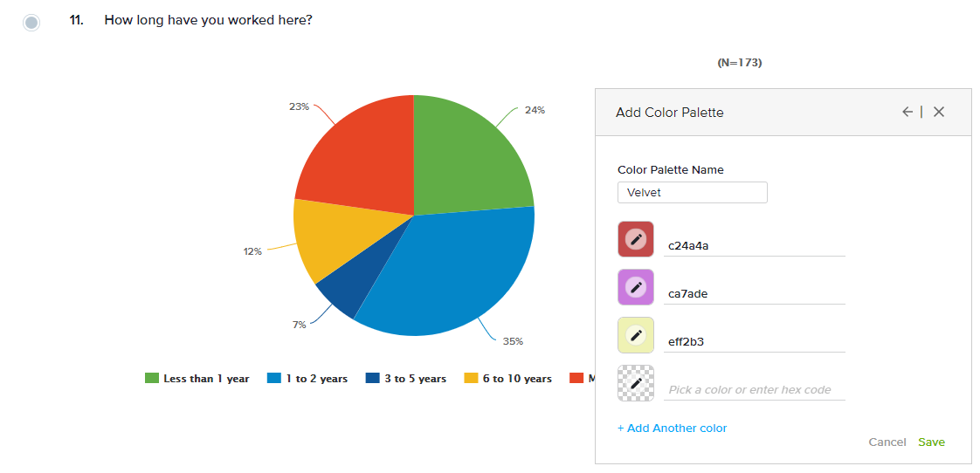Image resolution: width=980 pixels, height=473 pixels.
Task: Click the empty hex code entry field
Action: 754,389
